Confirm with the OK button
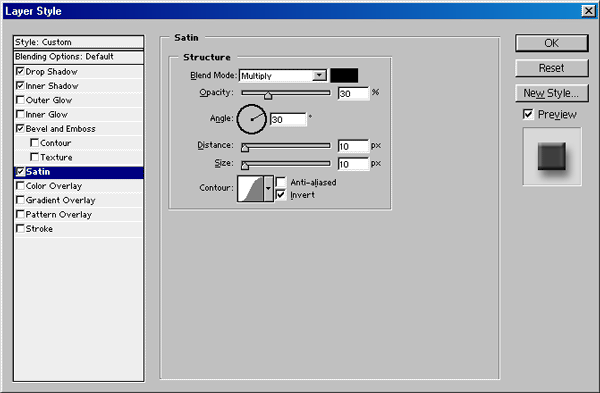This screenshot has width=600, height=393. tap(551, 43)
